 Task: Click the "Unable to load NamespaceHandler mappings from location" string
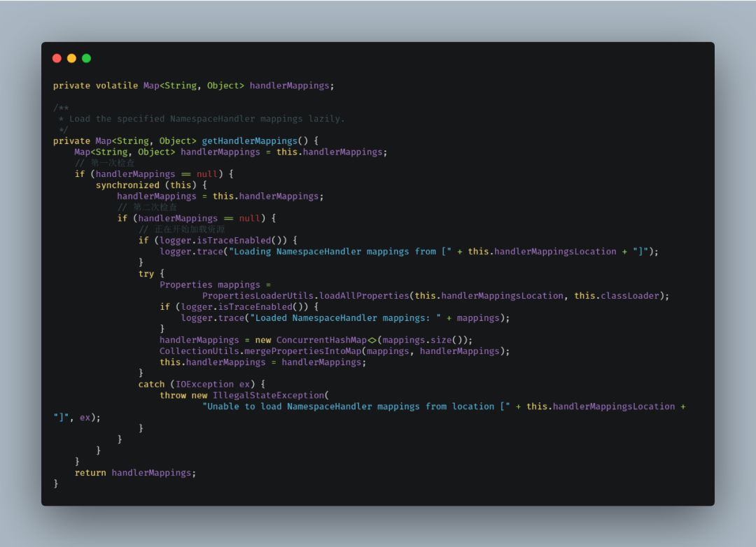click(356, 407)
